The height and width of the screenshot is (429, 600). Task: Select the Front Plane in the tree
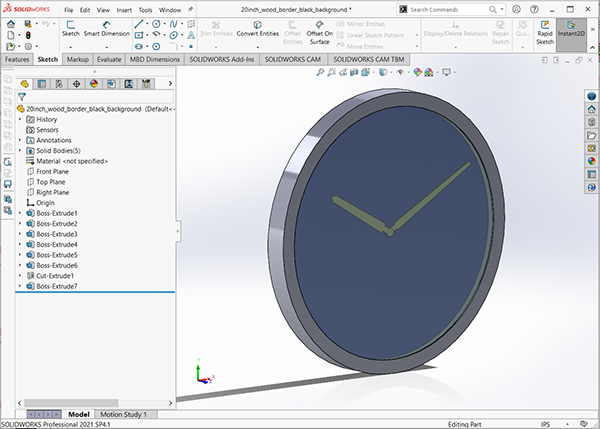54,171
